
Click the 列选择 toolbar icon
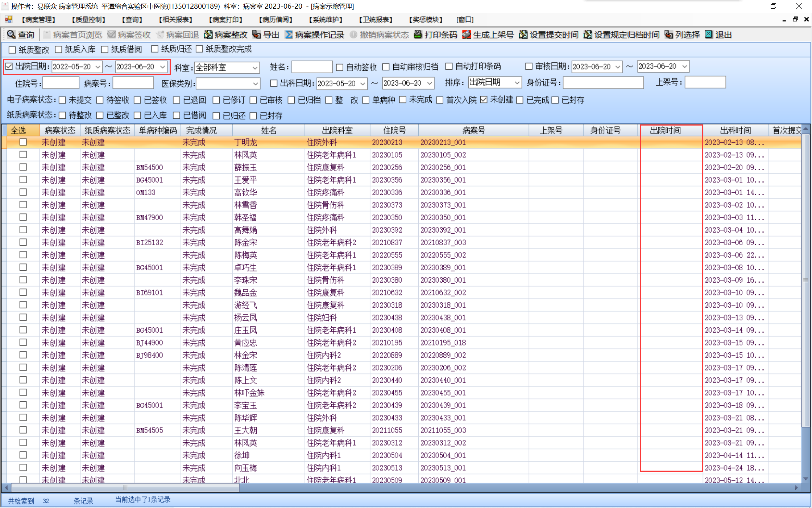pyautogui.click(x=669, y=34)
